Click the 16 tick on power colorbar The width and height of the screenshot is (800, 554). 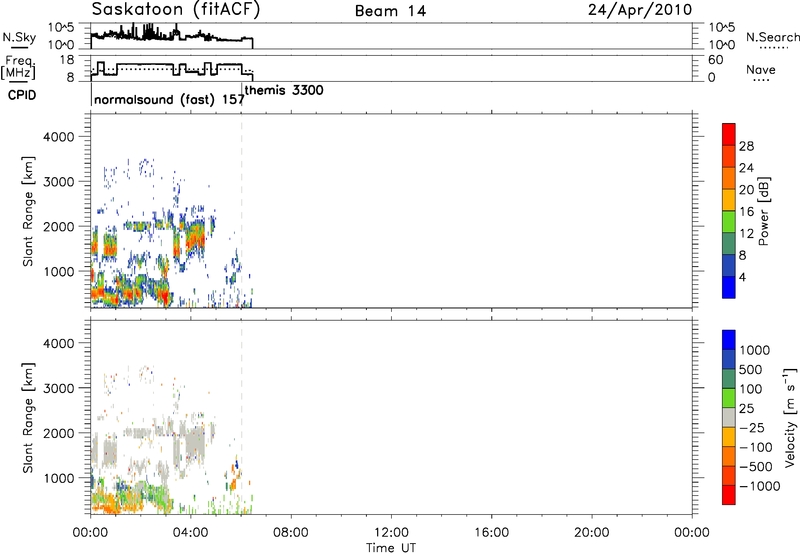[x=746, y=212]
